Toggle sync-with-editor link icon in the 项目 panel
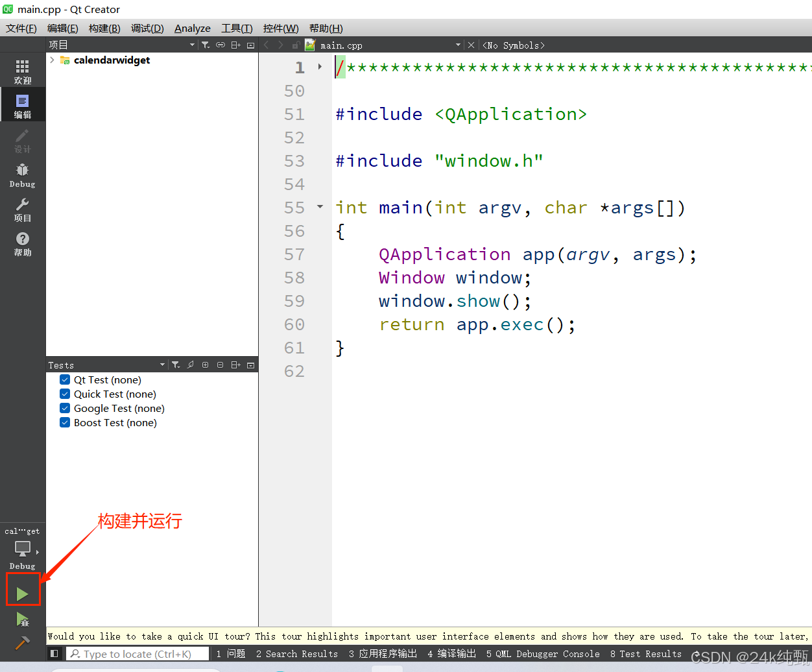The width and height of the screenshot is (812, 672). coord(221,45)
